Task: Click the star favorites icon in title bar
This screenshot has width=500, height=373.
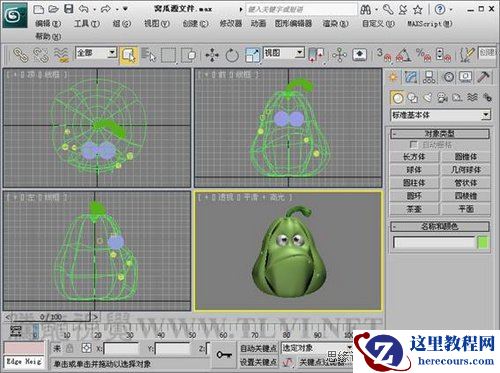Action: coord(418,10)
